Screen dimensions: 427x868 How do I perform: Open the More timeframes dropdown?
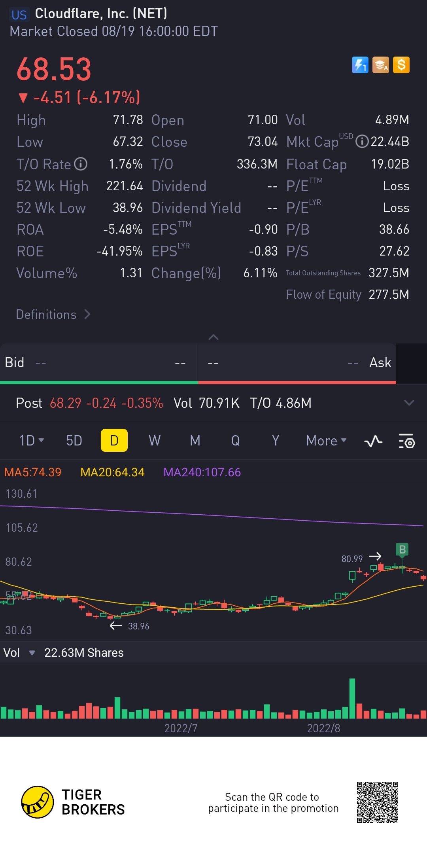326,440
